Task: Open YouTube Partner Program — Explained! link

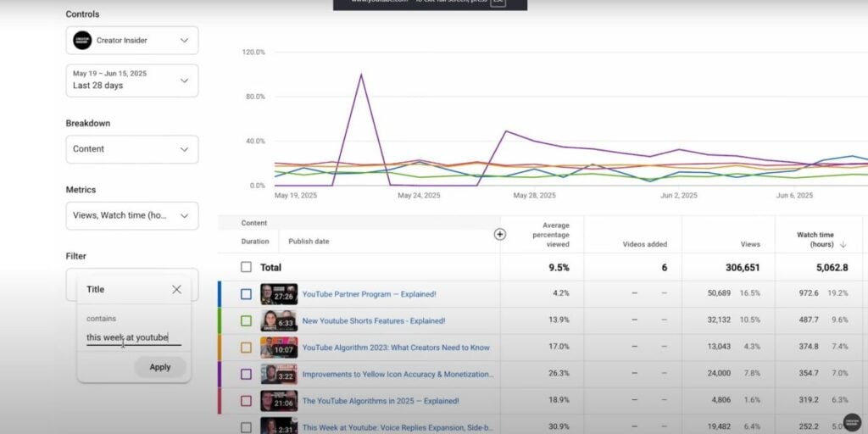Action: pos(369,294)
